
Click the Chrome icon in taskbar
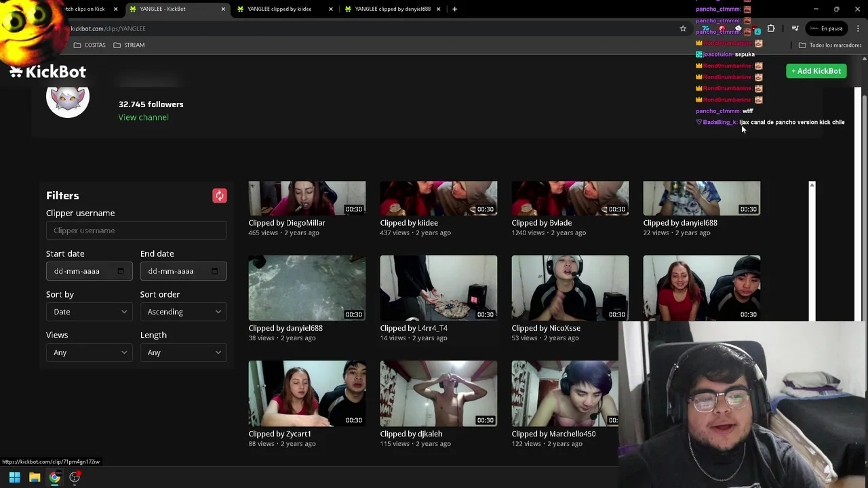tap(54, 477)
